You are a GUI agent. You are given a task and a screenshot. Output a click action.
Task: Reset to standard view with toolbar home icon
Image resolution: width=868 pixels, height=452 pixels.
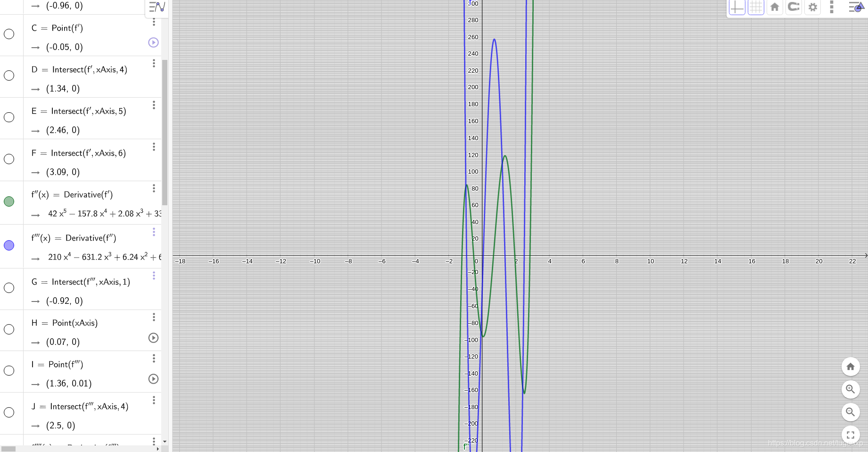point(775,7)
